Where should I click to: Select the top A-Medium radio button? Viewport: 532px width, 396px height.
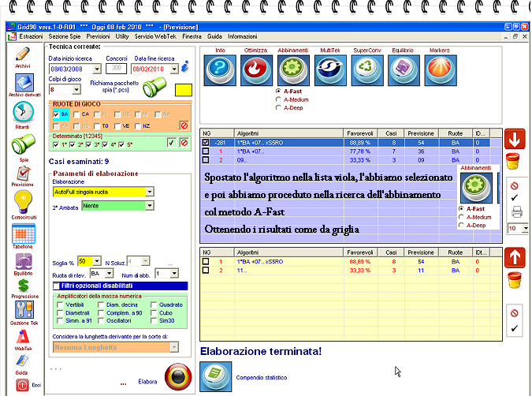click(x=278, y=99)
